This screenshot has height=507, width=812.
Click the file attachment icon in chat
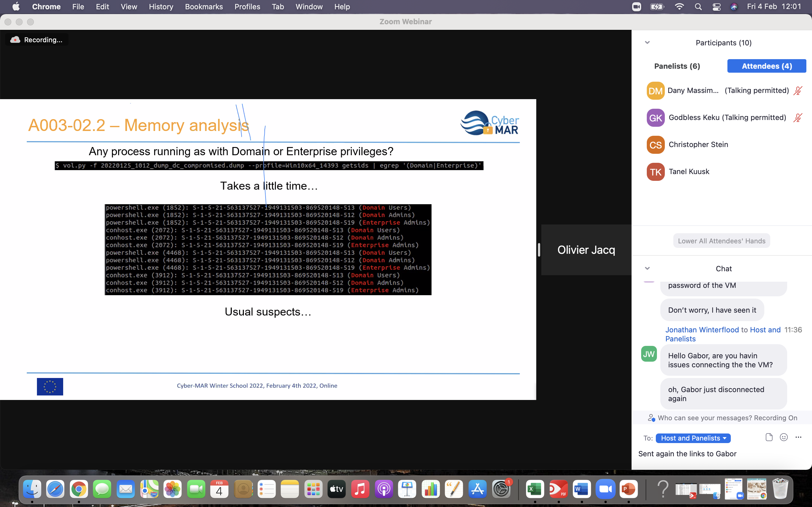[769, 437]
